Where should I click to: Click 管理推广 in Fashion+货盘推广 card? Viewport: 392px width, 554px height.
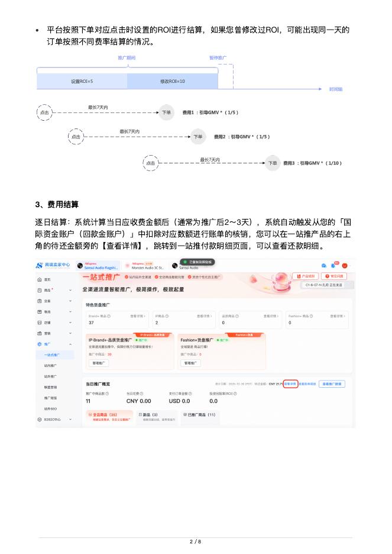(190, 363)
